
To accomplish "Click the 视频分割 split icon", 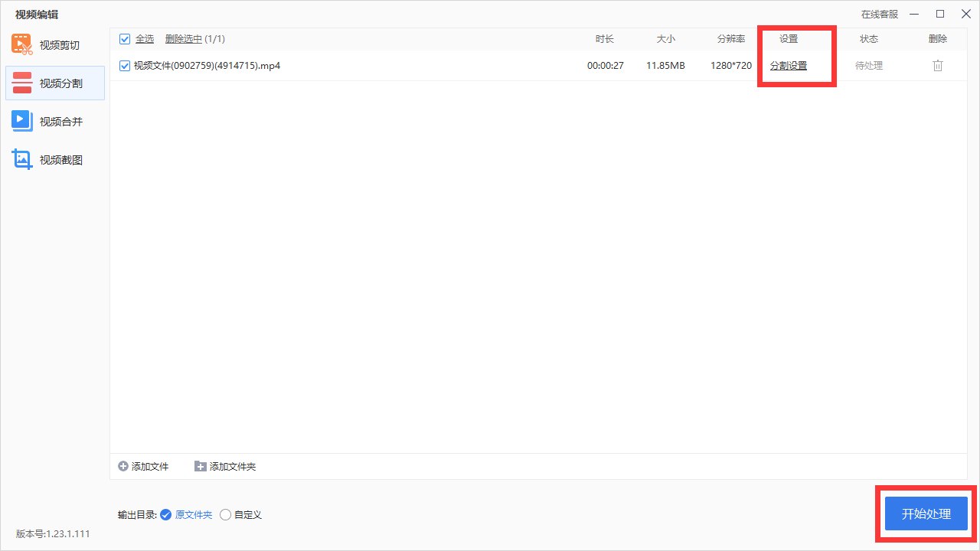I will click(22, 83).
